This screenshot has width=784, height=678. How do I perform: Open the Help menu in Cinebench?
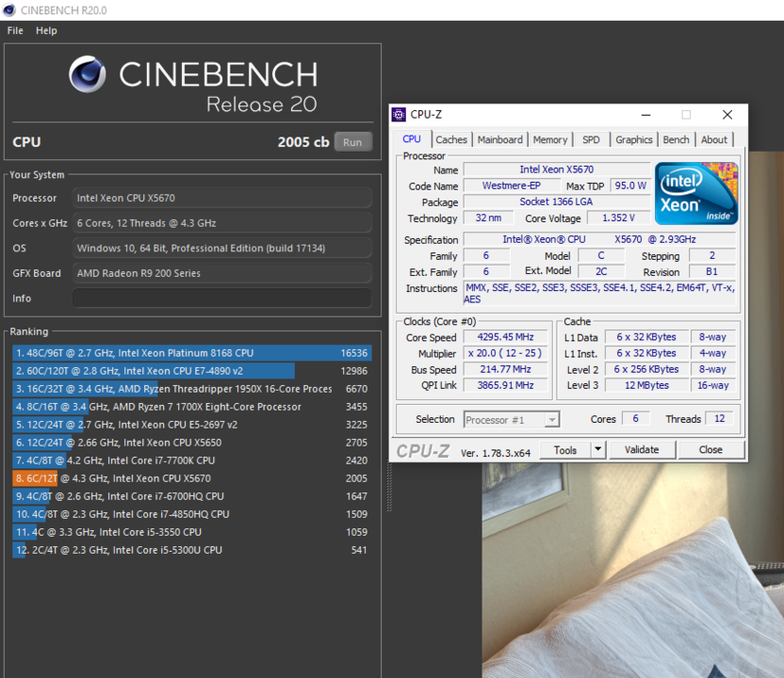[x=46, y=30]
